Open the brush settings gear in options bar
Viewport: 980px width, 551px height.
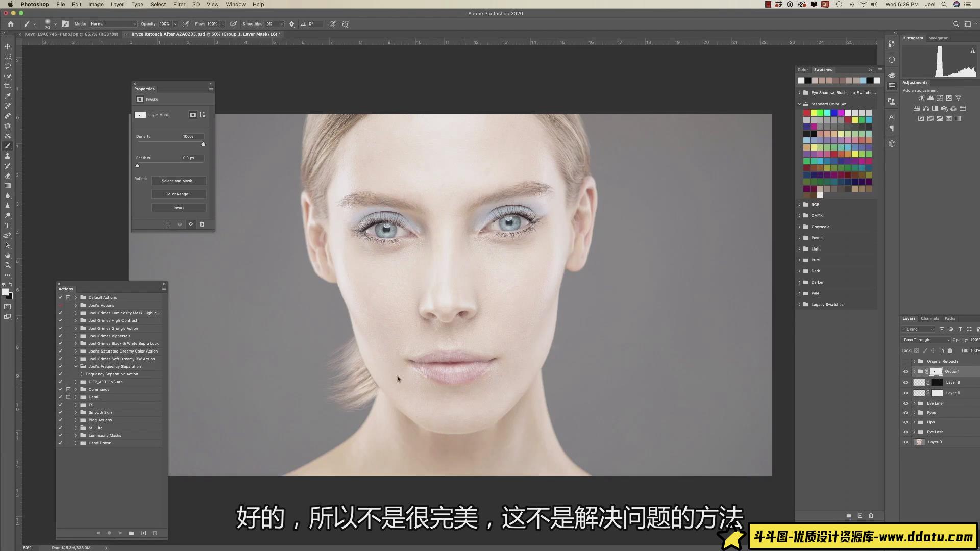[x=291, y=24]
